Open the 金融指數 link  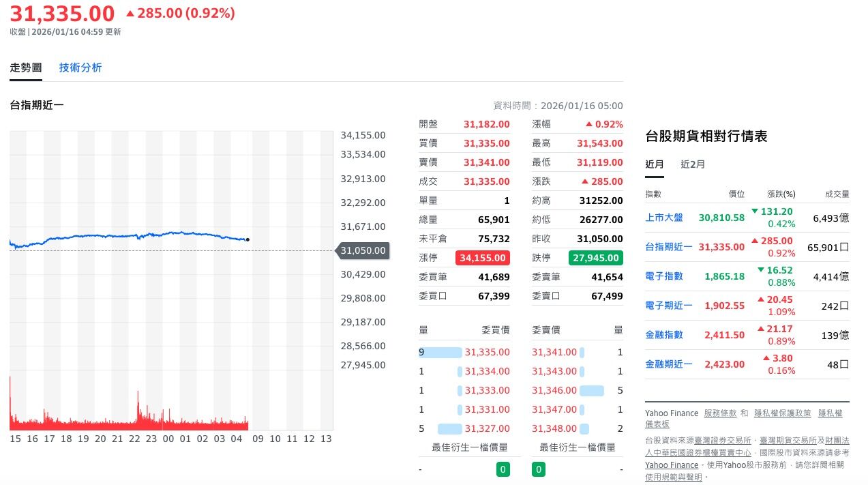click(663, 335)
